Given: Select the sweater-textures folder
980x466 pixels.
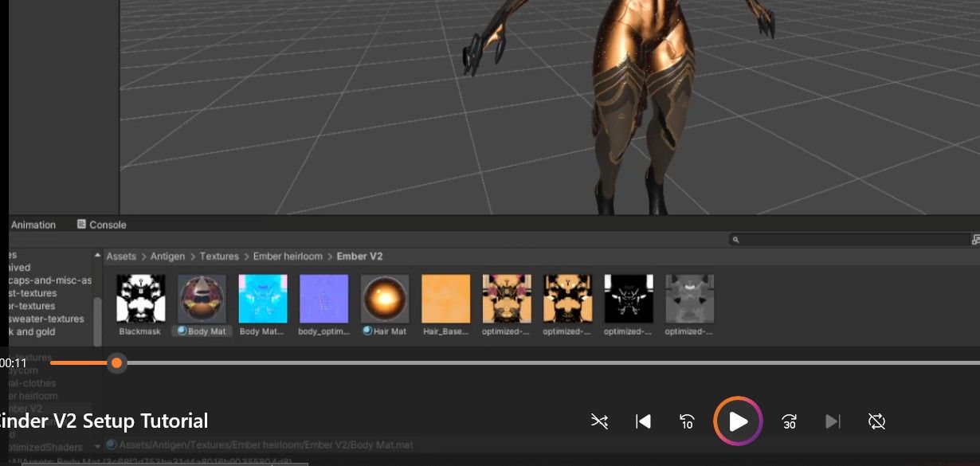Looking at the screenshot, I should click(x=46, y=319).
